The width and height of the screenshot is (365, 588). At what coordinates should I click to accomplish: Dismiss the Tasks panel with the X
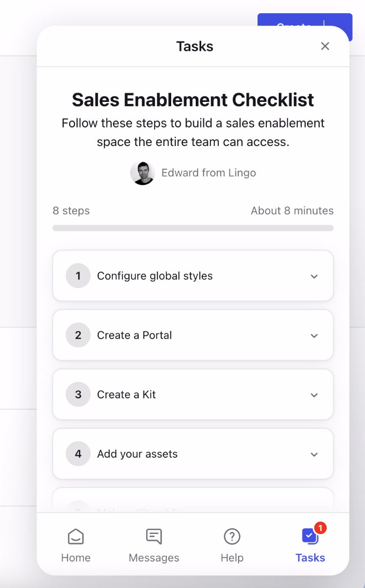(x=325, y=46)
